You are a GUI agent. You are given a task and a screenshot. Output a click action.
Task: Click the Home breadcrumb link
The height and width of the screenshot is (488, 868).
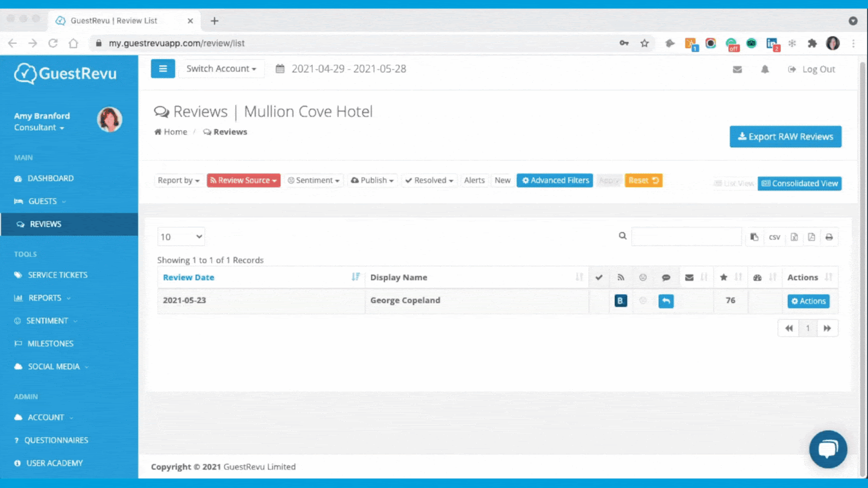click(171, 132)
